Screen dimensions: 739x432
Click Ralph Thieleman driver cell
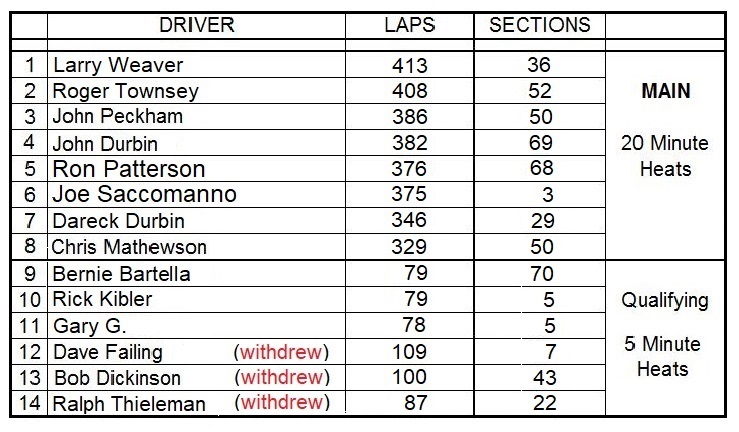click(x=197, y=403)
